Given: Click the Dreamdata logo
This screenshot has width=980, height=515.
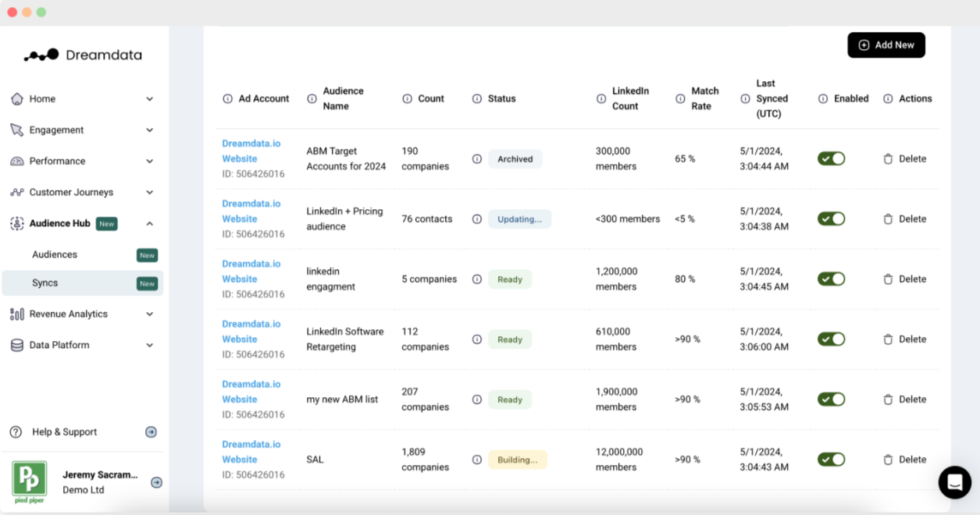Looking at the screenshot, I should tap(83, 55).
